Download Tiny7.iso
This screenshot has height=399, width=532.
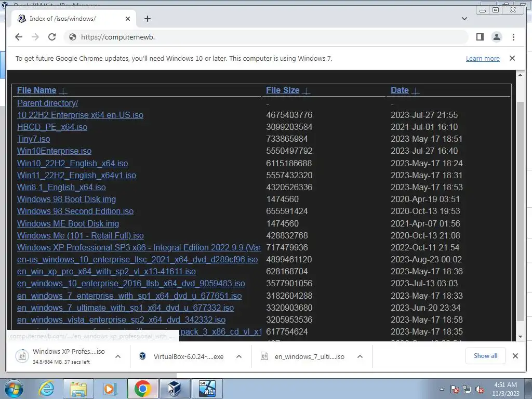click(x=34, y=139)
